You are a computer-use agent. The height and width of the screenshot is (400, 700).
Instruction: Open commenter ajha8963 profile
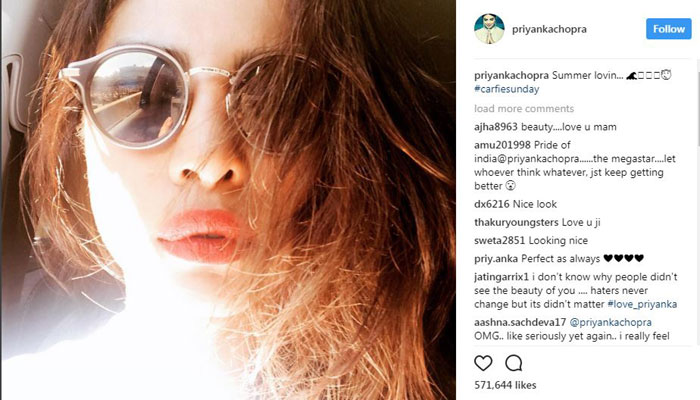496,127
